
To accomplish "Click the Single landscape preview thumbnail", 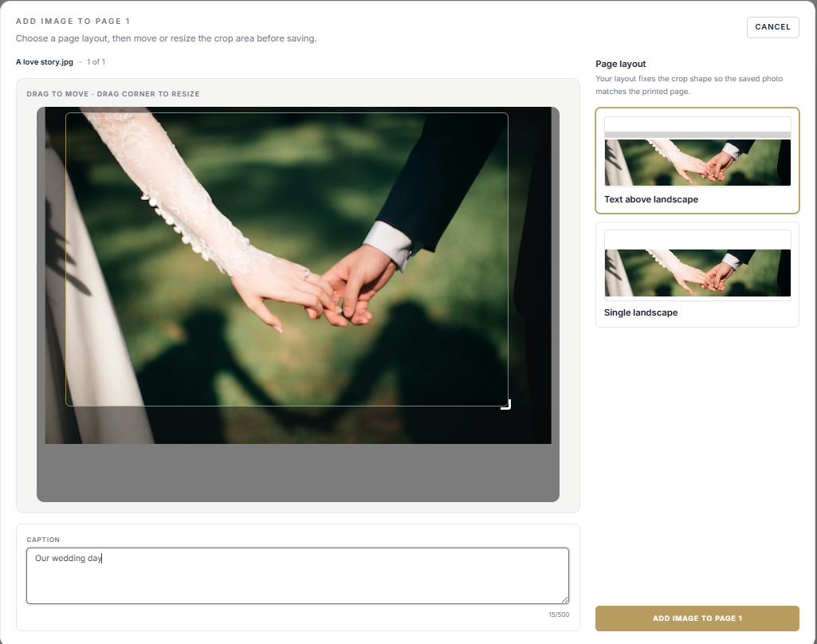I will point(697,265).
